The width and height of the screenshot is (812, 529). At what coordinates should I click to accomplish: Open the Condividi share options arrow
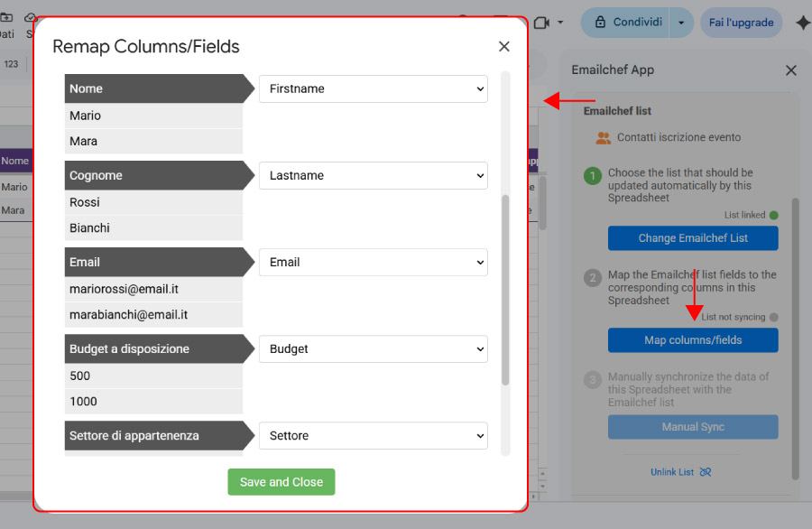(x=681, y=23)
